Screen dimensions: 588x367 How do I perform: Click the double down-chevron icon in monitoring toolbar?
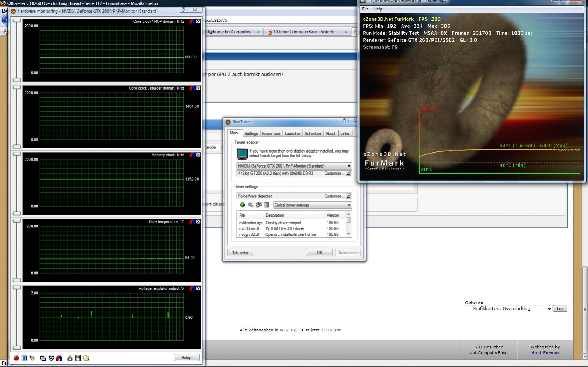(51, 358)
